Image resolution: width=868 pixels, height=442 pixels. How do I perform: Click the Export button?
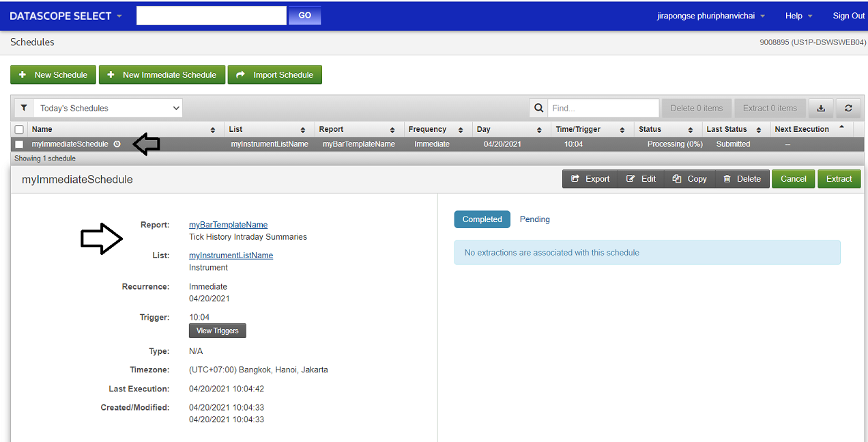point(590,179)
